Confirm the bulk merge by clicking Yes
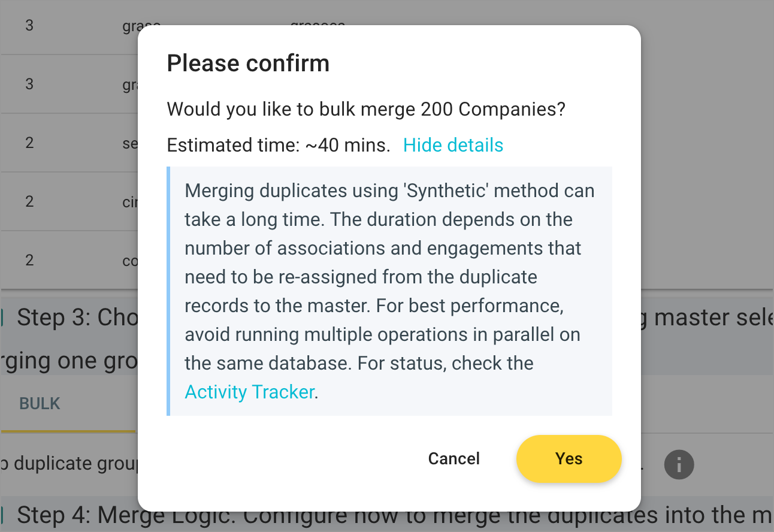774x532 pixels. pyautogui.click(x=568, y=458)
